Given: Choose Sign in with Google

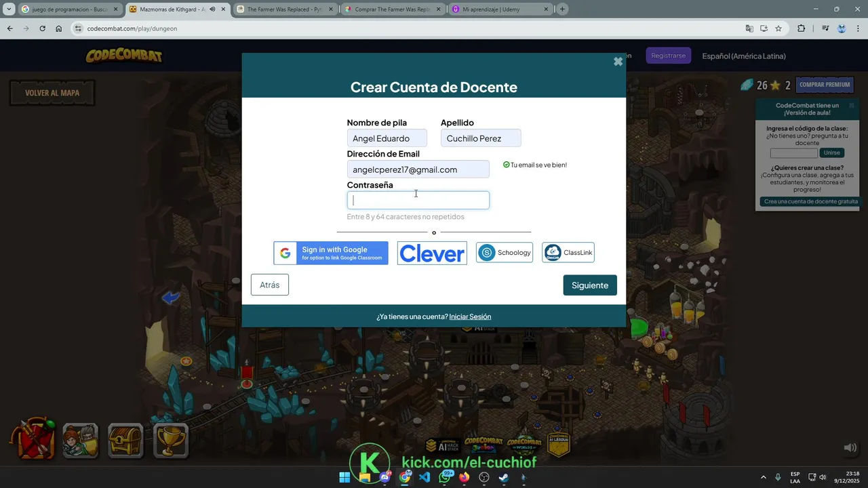Looking at the screenshot, I should pyautogui.click(x=331, y=253).
